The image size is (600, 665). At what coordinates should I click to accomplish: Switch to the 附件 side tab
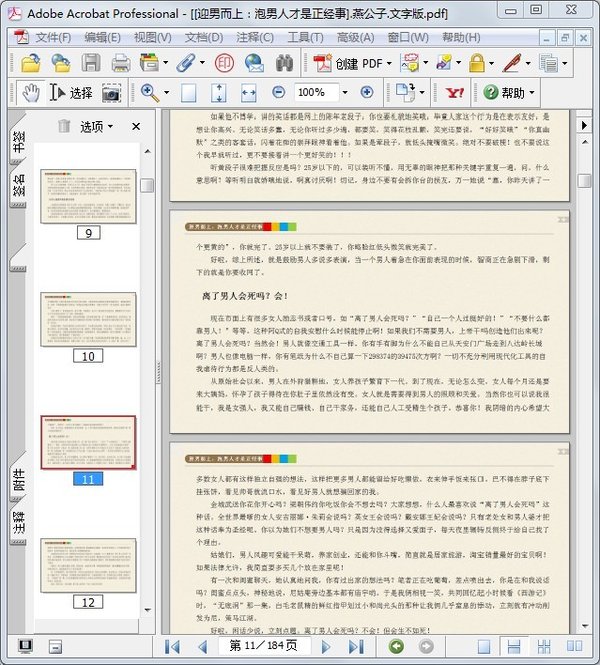pos(18,479)
